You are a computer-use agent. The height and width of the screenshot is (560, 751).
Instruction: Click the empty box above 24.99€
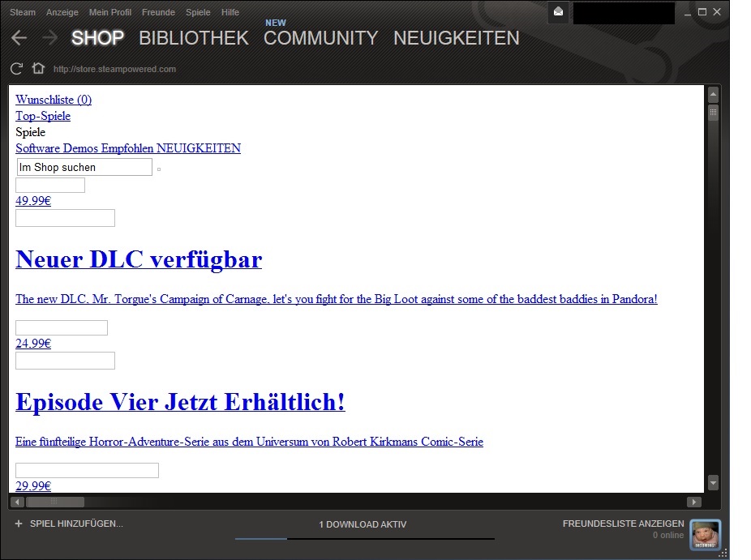click(62, 328)
